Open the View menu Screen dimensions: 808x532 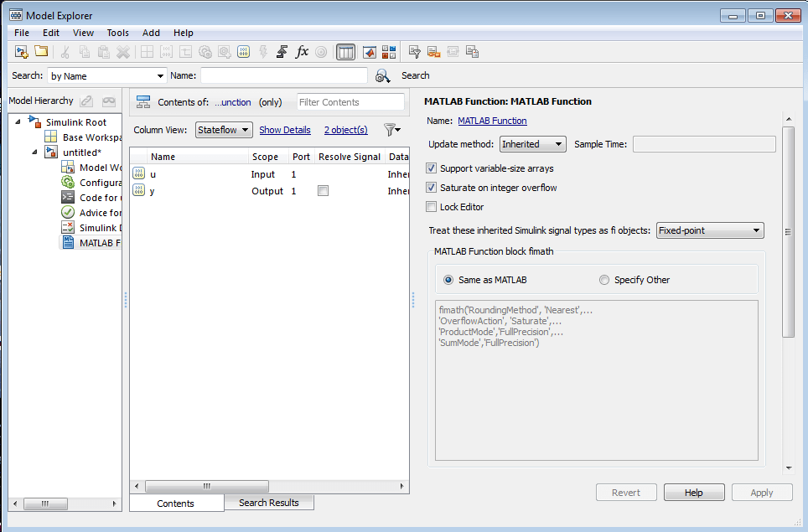click(83, 33)
